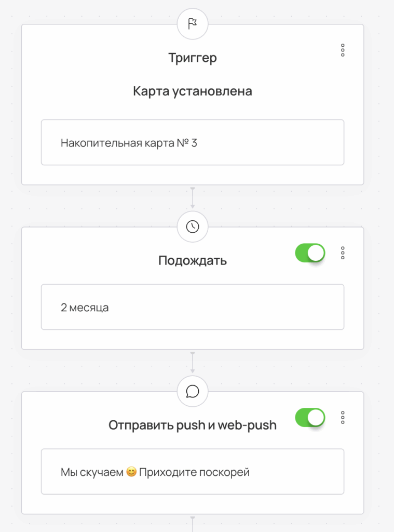Click connector arrow between Триггер and Подождать

coord(193,198)
